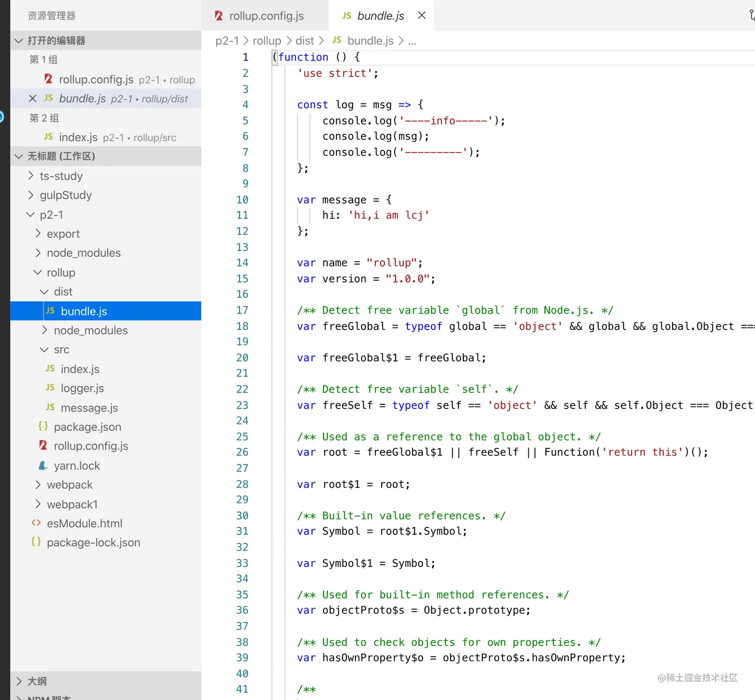Click the Rollup icon of rollup.config.js under 第 1 组

click(x=48, y=79)
